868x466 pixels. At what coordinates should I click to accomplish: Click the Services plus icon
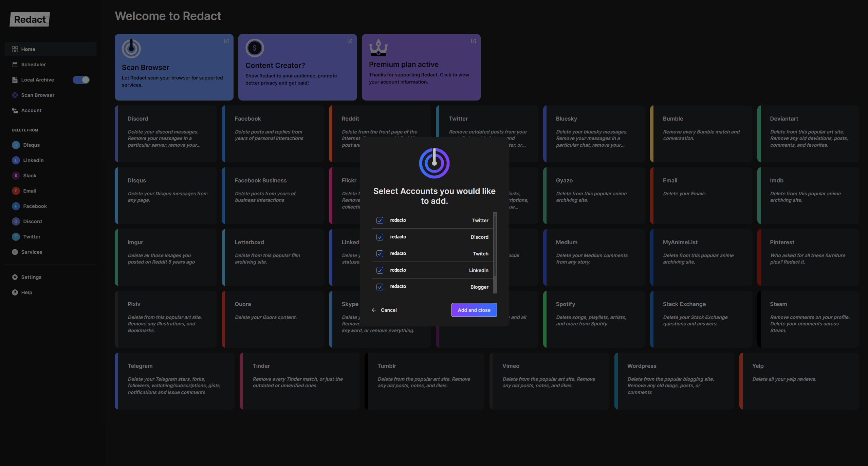15,252
